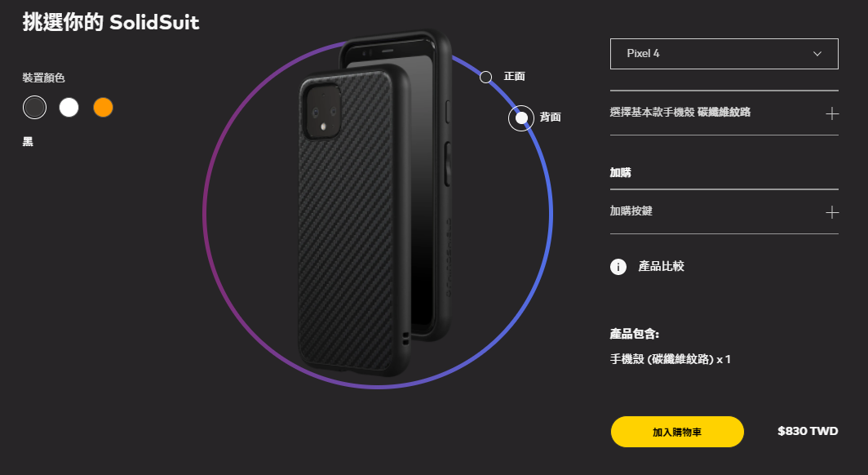Viewport: 868px width, 475px height.
Task: Expand the 加購按鍵 section
Action: (724, 211)
